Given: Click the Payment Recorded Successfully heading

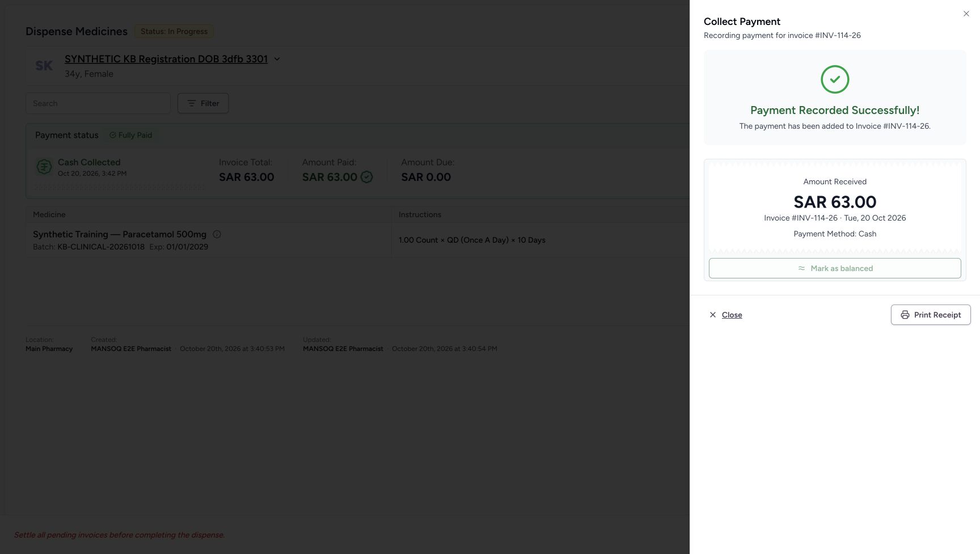Looking at the screenshot, I should click(x=835, y=110).
